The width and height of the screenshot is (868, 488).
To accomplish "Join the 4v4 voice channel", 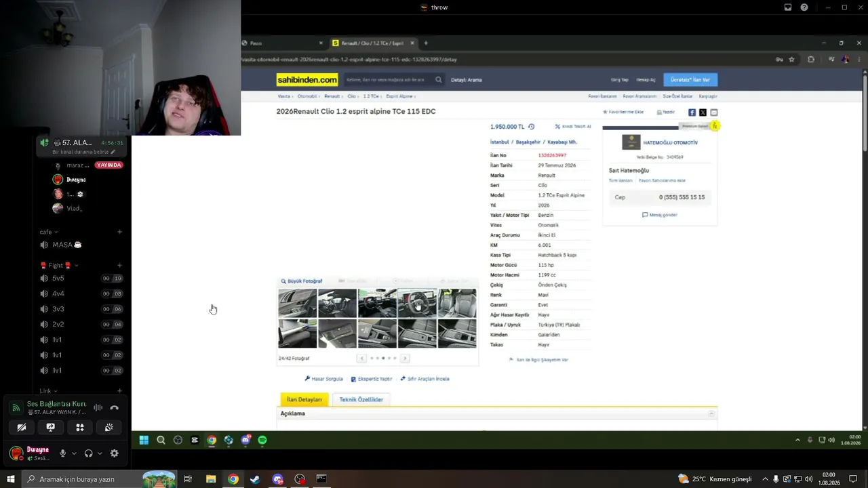I will coord(81,293).
